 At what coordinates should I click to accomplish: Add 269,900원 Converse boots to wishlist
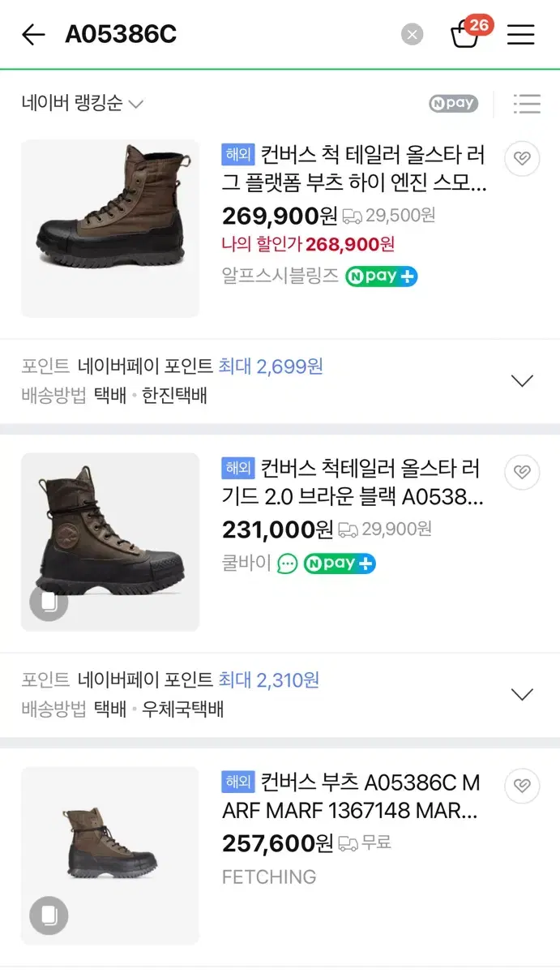tap(522, 159)
